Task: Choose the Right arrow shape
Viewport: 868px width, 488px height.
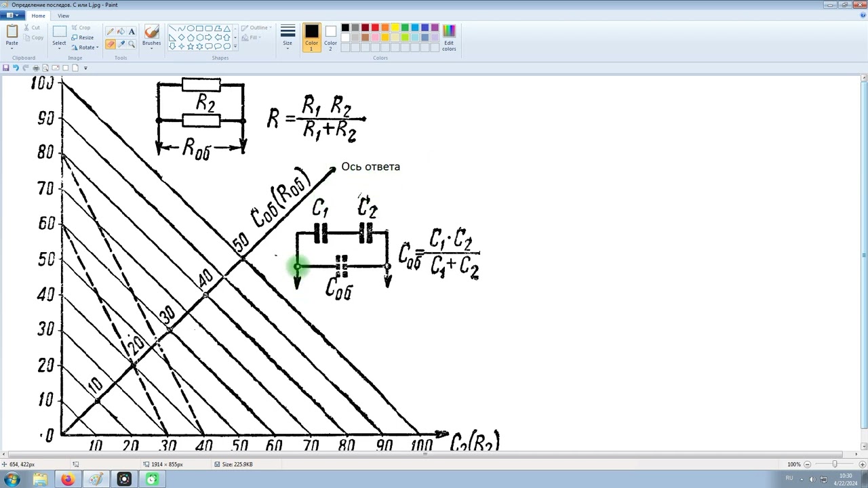Action: pos(209,37)
